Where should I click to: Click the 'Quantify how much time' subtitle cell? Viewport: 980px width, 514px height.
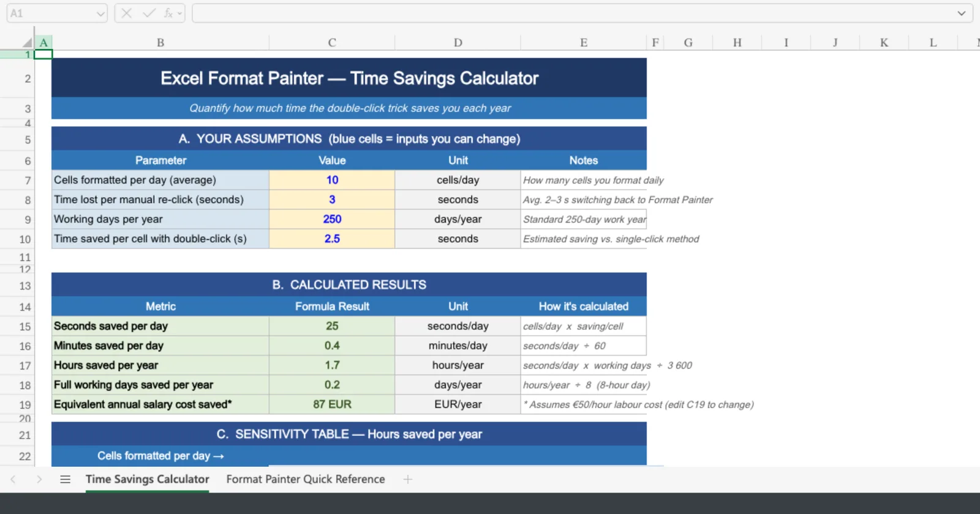[x=349, y=108]
